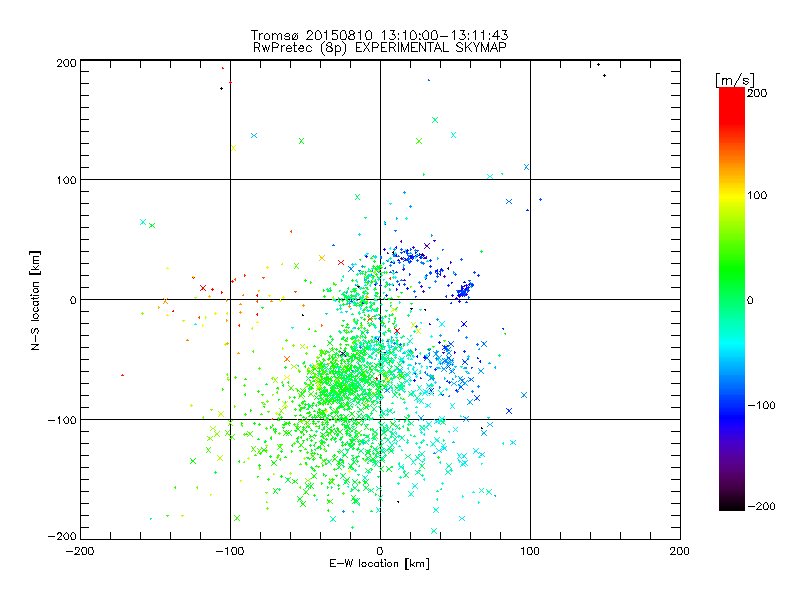Click the 'N-S location [km]' axis label
The image size is (800, 600).
35,300
